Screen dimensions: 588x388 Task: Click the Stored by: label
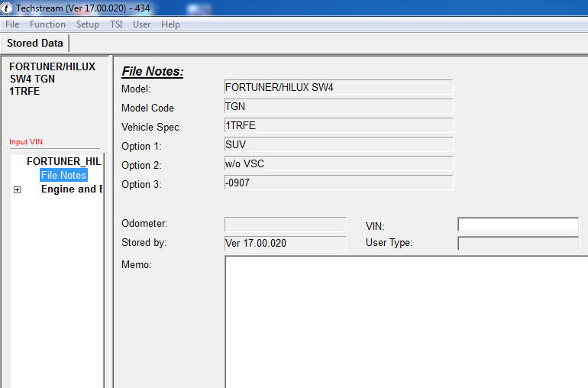144,242
